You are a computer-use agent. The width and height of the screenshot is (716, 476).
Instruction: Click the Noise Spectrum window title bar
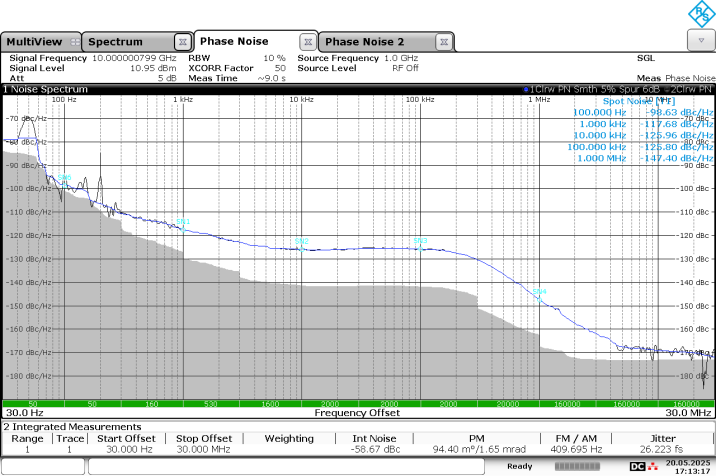click(x=200, y=89)
